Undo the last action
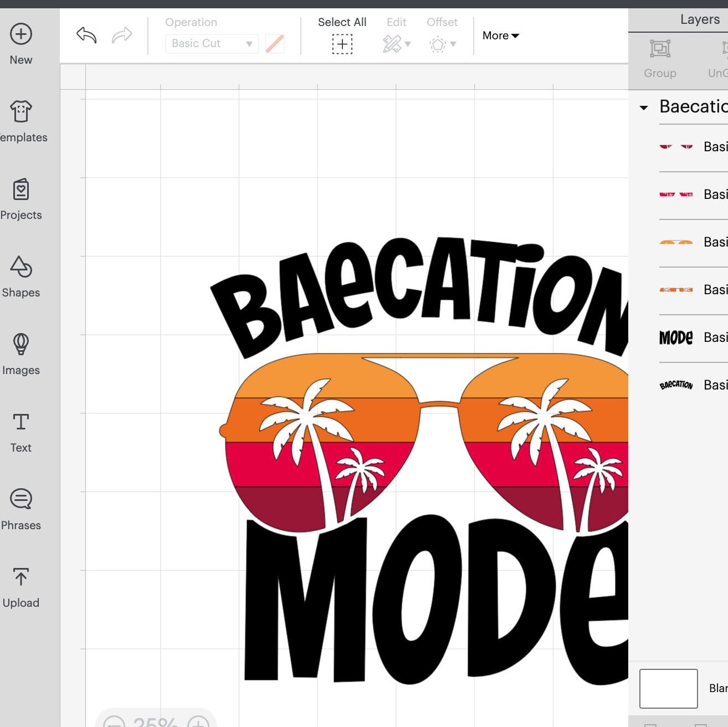This screenshot has height=727, width=728. [86, 34]
